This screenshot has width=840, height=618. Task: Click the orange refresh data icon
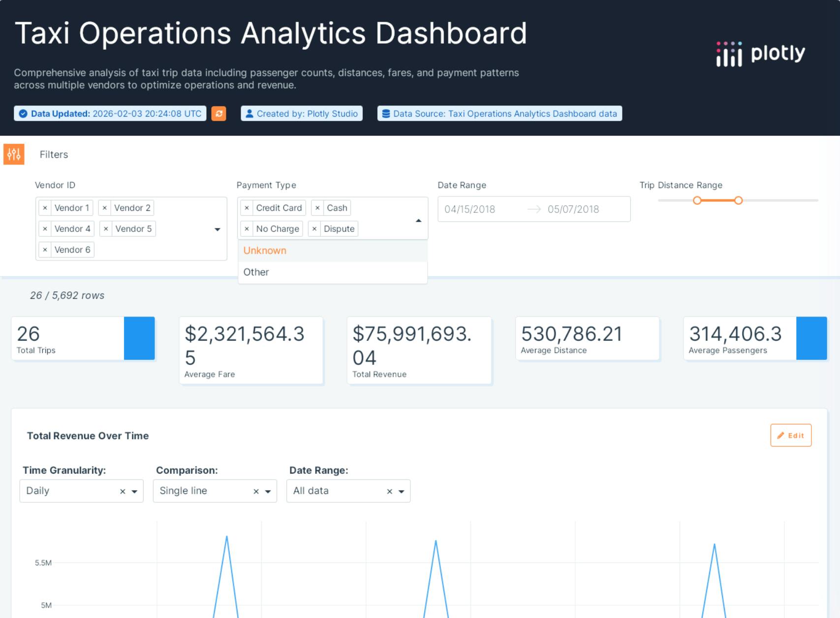(x=218, y=114)
